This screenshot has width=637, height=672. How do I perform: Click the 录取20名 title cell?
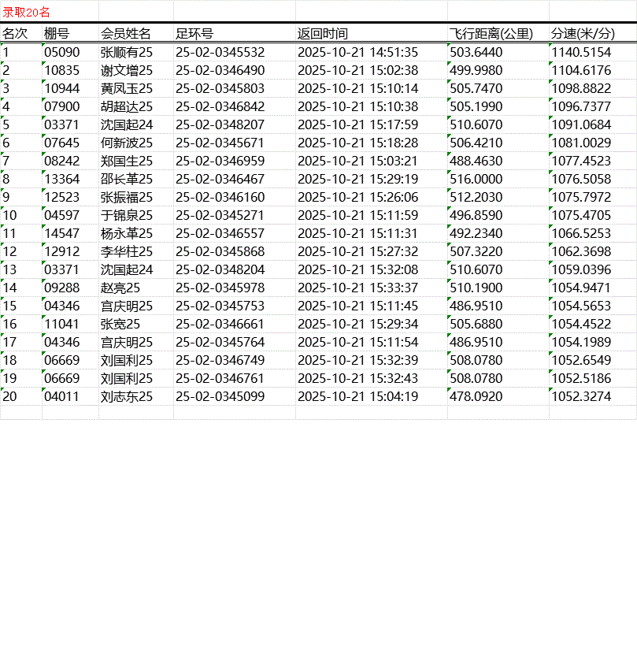pos(26,12)
